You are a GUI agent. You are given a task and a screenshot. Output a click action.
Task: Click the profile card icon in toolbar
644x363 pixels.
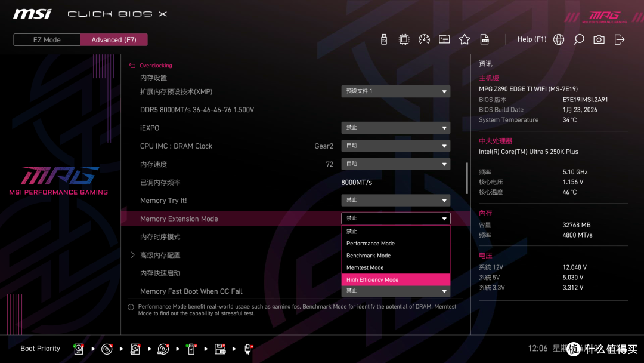pyautogui.click(x=444, y=39)
